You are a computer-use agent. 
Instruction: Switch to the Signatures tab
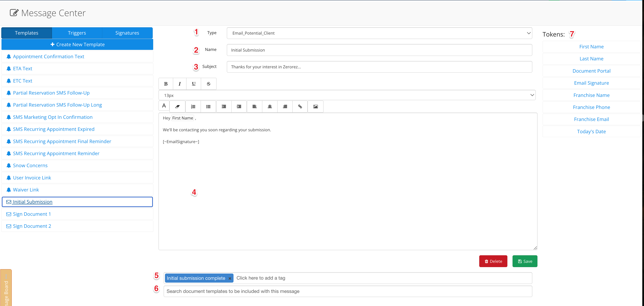coord(127,33)
